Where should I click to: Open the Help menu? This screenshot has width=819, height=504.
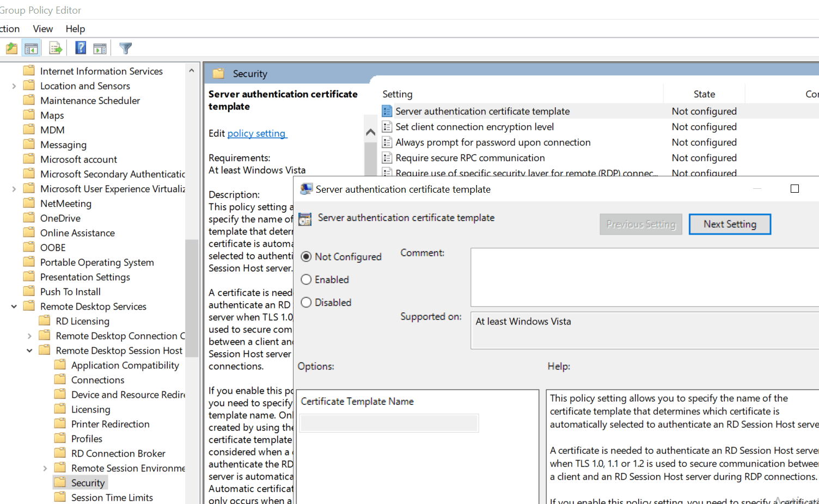click(x=75, y=28)
